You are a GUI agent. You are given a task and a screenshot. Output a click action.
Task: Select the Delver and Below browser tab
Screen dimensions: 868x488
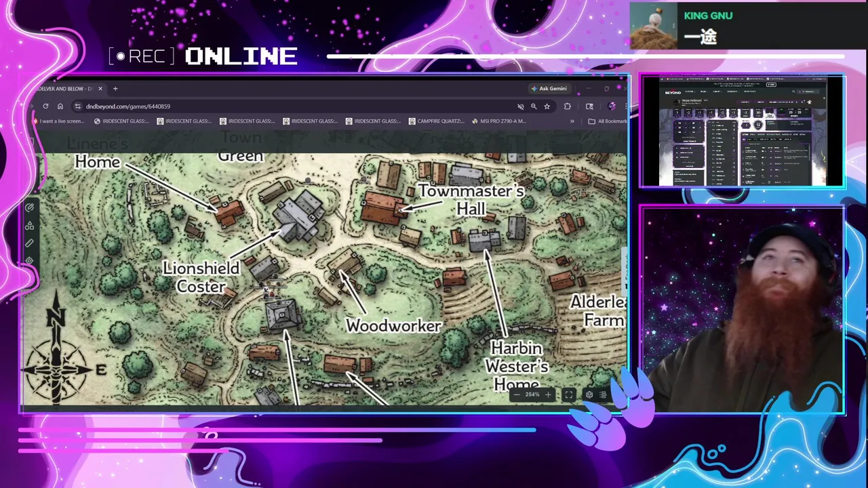click(x=64, y=89)
